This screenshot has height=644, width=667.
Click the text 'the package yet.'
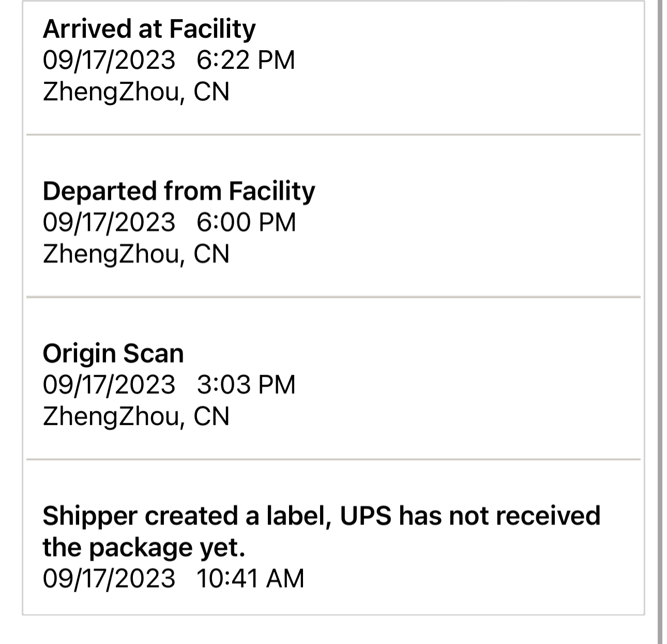[x=144, y=547]
